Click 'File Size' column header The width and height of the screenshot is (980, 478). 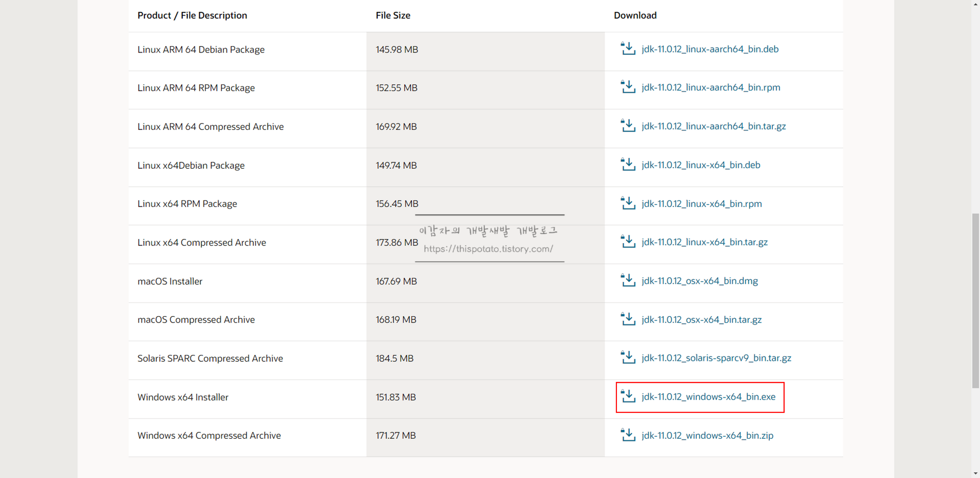(x=393, y=15)
